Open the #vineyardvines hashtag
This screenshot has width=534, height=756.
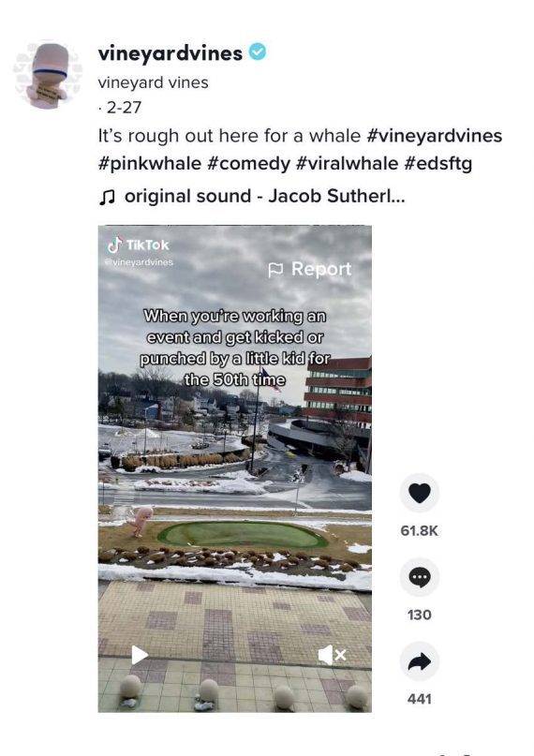click(435, 136)
